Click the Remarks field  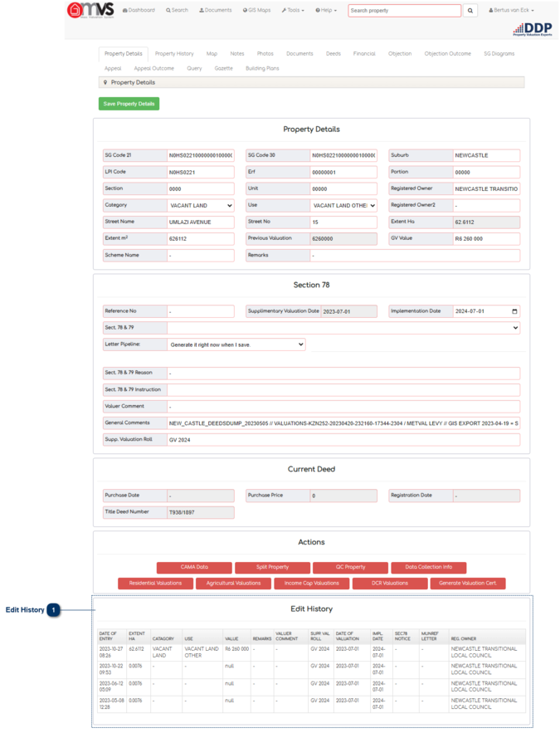pyautogui.click(x=415, y=256)
